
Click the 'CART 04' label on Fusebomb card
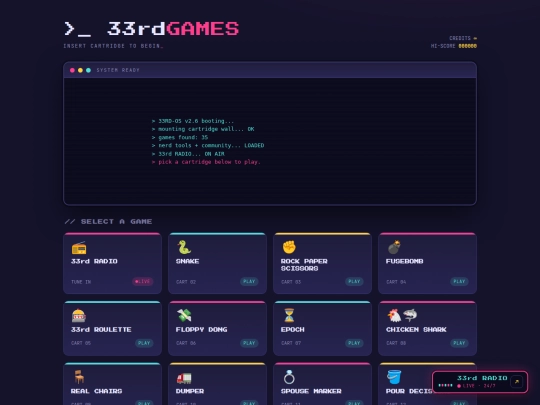pos(396,282)
